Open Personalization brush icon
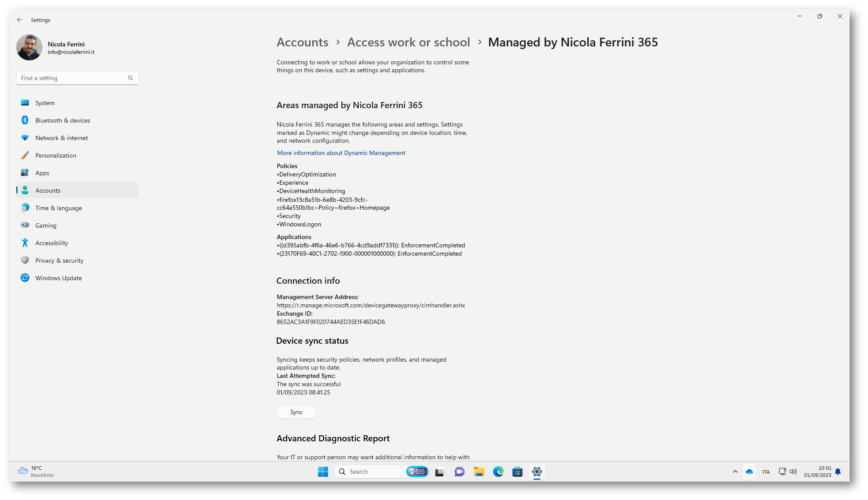Screen dimensions: 868x500 [25, 155]
